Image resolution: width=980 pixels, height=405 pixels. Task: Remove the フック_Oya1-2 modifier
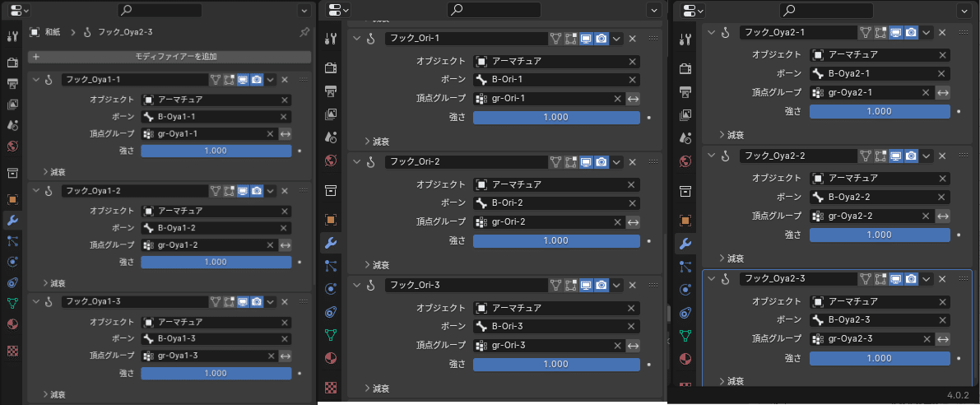285,191
